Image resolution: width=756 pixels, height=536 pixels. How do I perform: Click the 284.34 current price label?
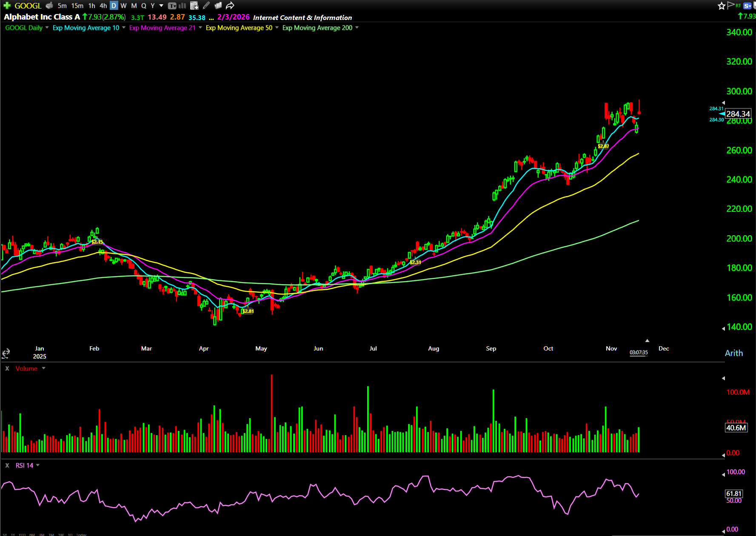tap(738, 114)
